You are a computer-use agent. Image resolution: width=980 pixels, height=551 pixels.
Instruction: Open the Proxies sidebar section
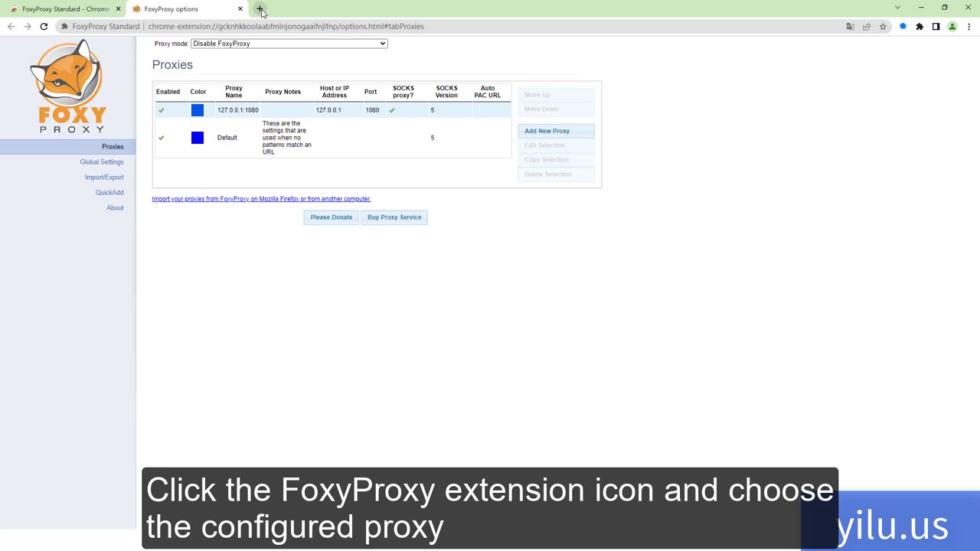[113, 147]
